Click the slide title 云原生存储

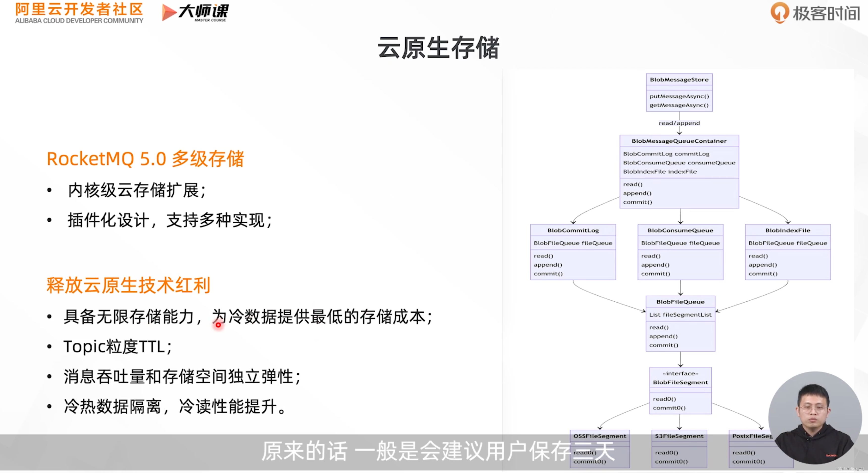[438, 48]
